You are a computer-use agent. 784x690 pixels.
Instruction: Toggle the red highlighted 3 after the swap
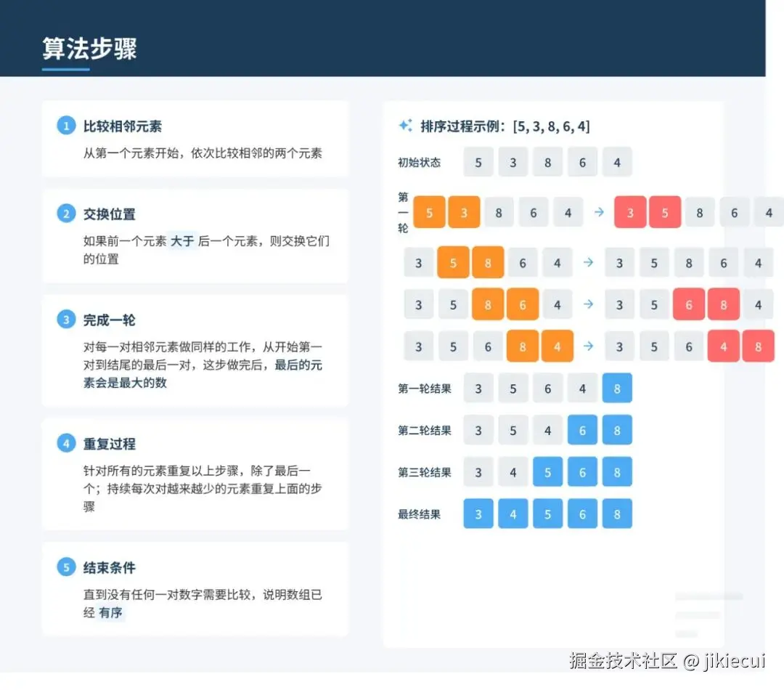coord(629,212)
